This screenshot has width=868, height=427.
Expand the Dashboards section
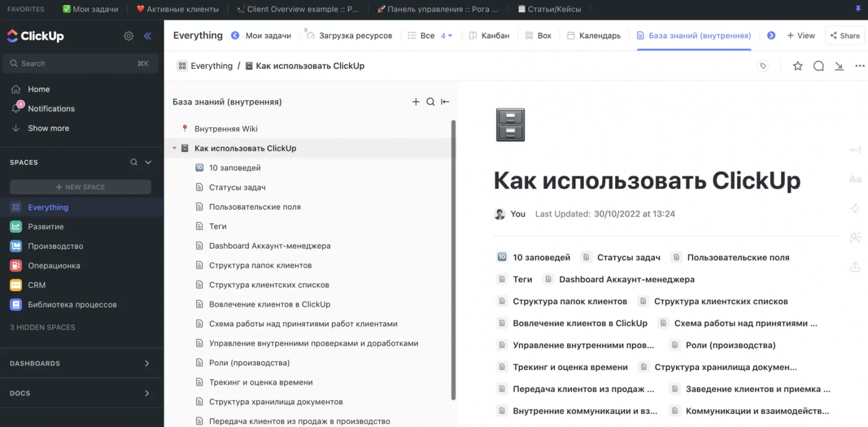click(x=146, y=364)
